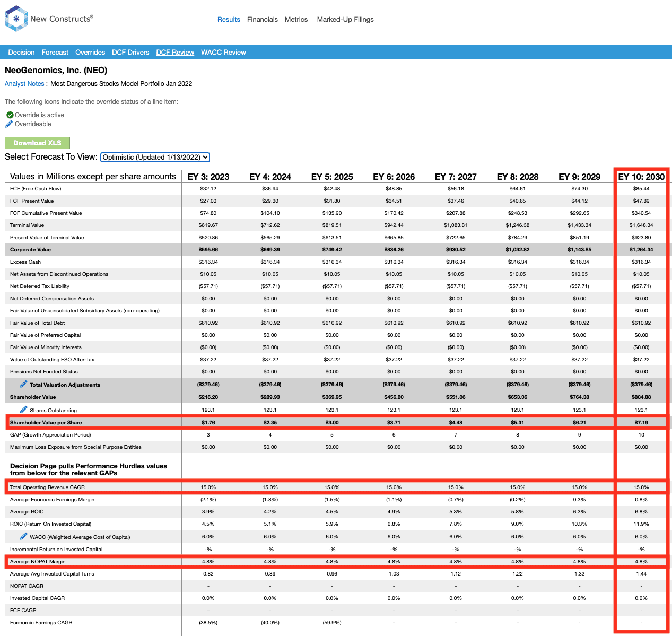Viewport: 672px width, 636px height.
Task: Click the $7.19 Shareholder Value per Share cell
Action: (641, 423)
